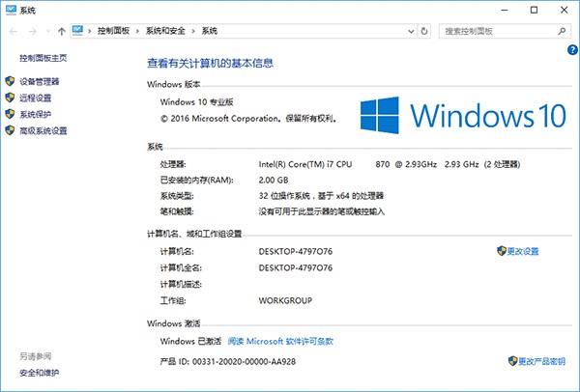Click shield icon next to 设备管理器
The image size is (580, 392).
coord(10,81)
